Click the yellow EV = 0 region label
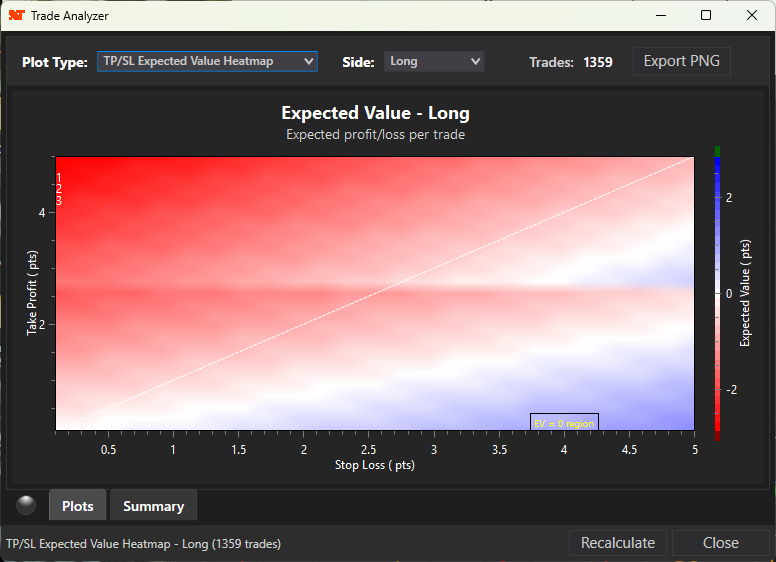776x562 pixels. (564, 423)
